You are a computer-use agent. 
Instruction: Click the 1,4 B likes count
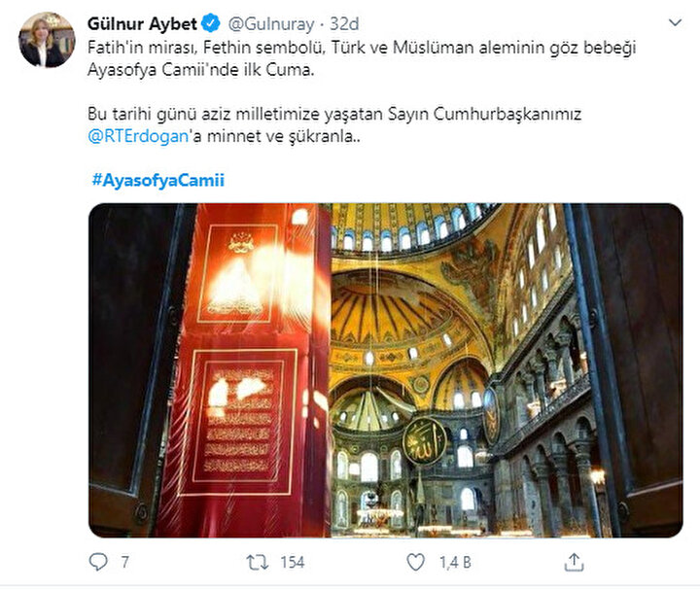click(455, 563)
